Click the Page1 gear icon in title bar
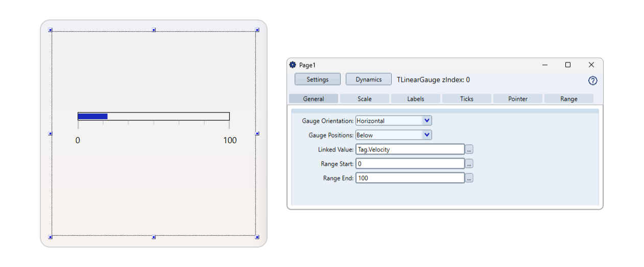644x267 pixels. click(x=293, y=65)
